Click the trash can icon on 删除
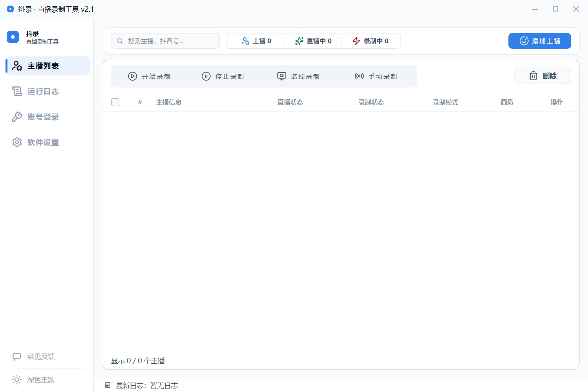The height and width of the screenshot is (392, 588). click(x=533, y=76)
